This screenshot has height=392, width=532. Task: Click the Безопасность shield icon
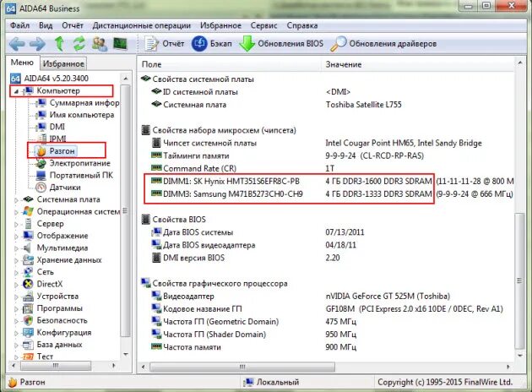point(28,320)
